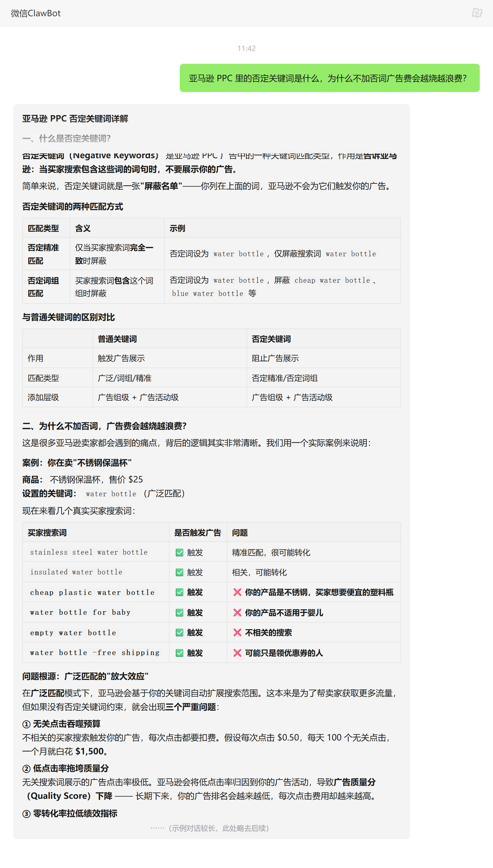Click the red X beside 买家想要便宜的塑料瓶
This screenshot has width=493, height=868.
pos(237,592)
